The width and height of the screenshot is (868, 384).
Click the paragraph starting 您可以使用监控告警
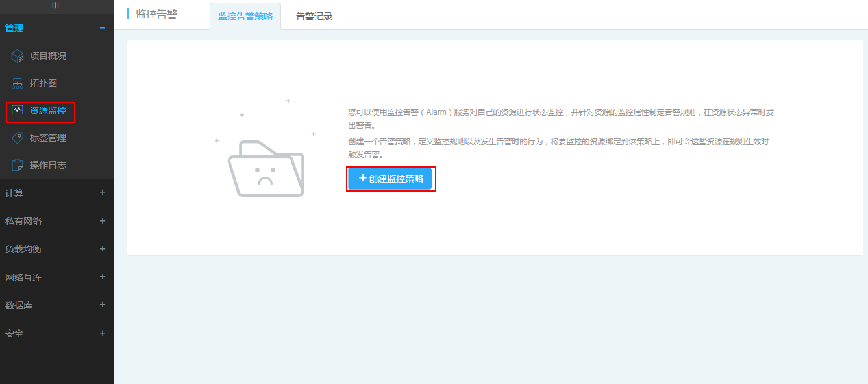pos(561,118)
